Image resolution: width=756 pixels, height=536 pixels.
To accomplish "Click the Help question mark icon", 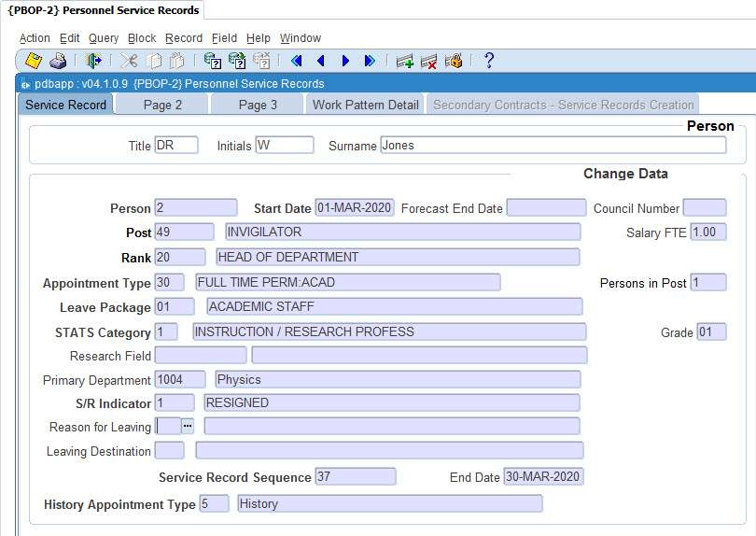I will pos(488,62).
